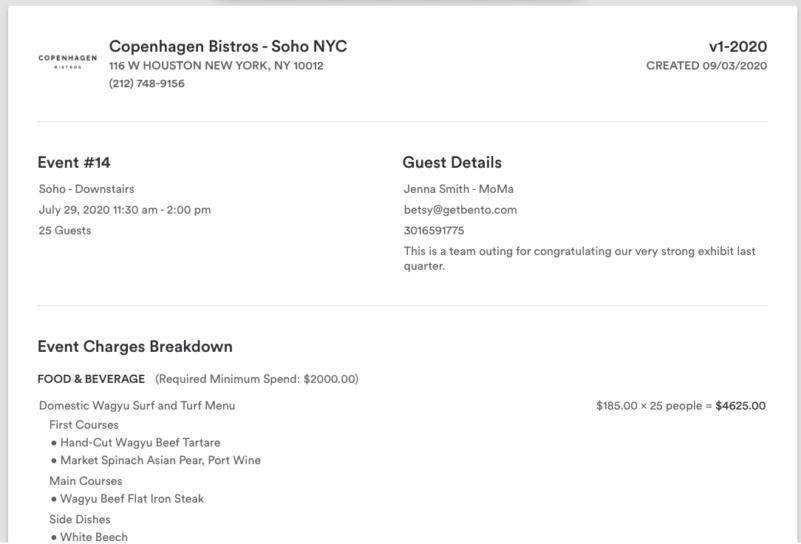Viewport: 801px width, 544px height.
Task: Click the Soho - Downstairs location text
Action: (86, 189)
